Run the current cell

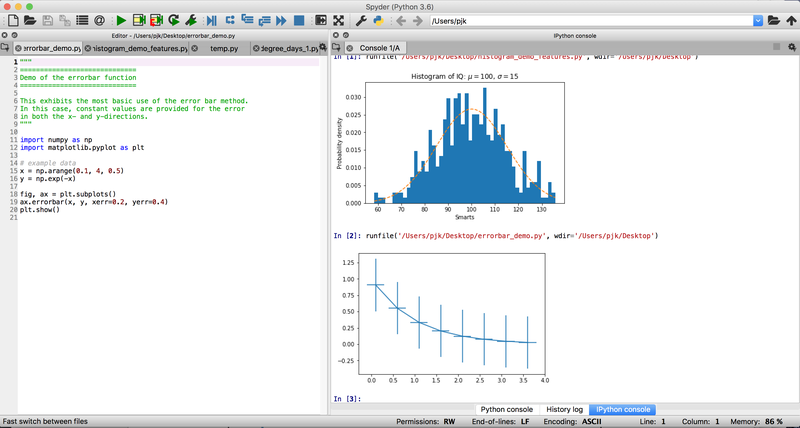coord(139,20)
